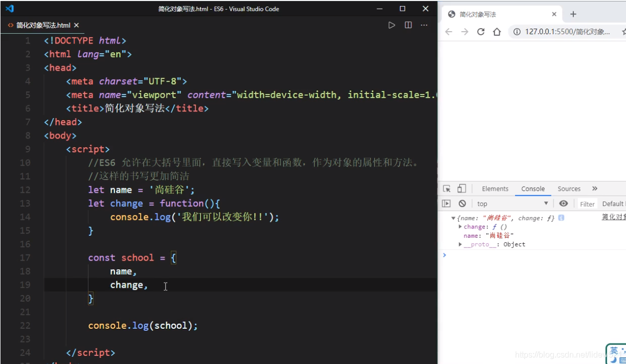626x364 pixels.
Task: Click line number 17 in the editor gutter
Action: 25,258
